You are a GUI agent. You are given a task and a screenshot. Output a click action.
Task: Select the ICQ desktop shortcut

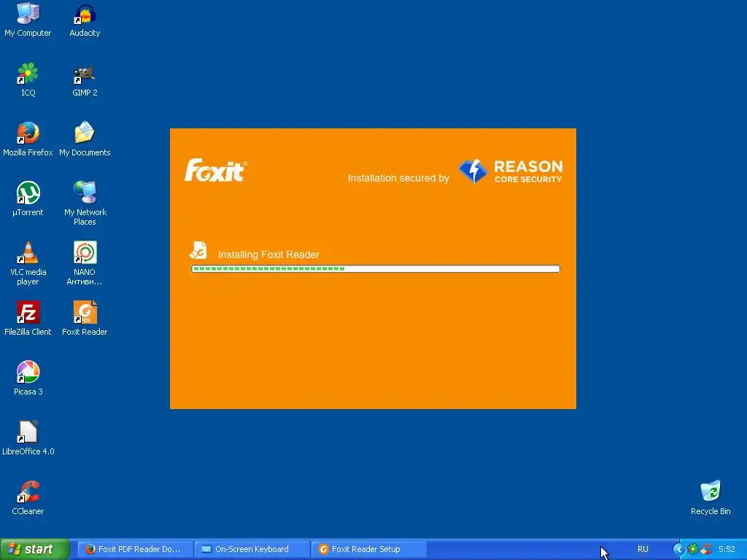tap(28, 79)
